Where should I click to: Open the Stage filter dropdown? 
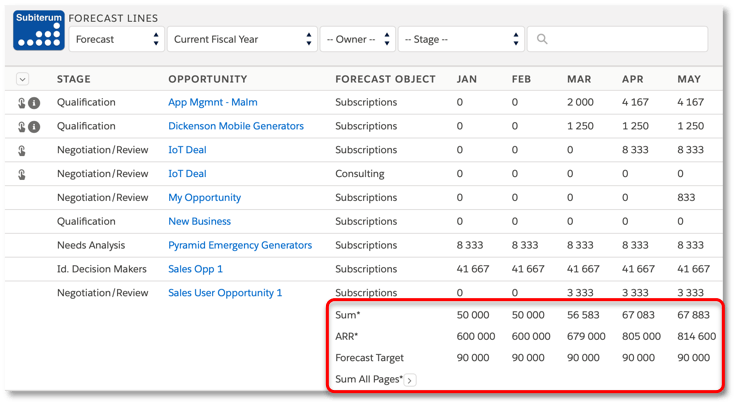pos(461,39)
